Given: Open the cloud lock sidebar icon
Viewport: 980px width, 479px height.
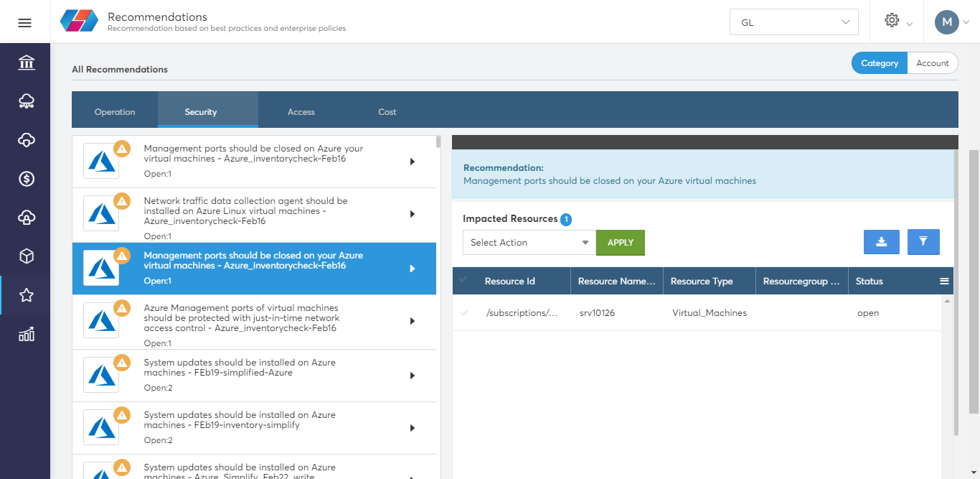Looking at the screenshot, I should pyautogui.click(x=27, y=218).
